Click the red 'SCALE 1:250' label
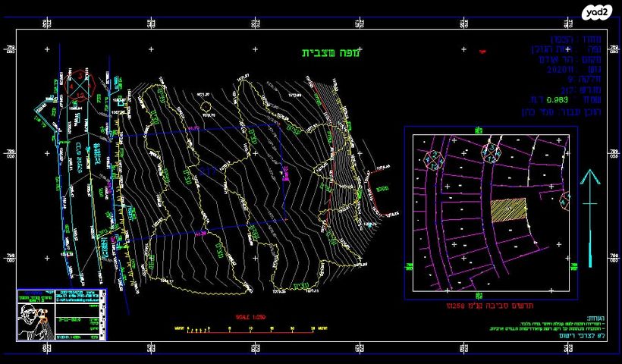Image resolution: width=622 pixels, height=364 pixels. 250,317
